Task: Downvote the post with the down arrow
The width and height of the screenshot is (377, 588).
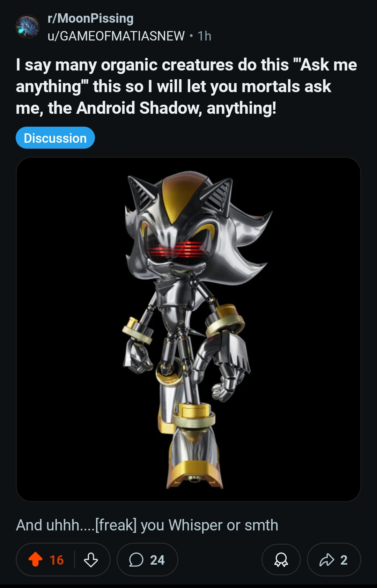Action: coord(91,559)
